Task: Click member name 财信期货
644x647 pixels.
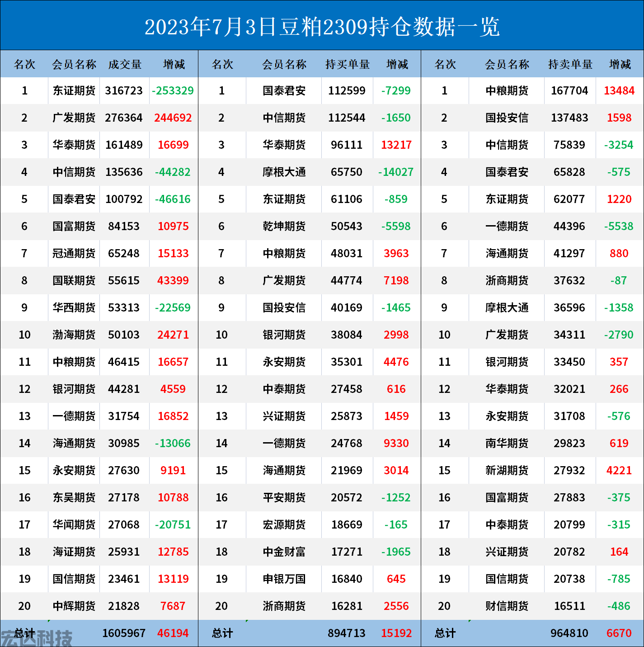Action: click(x=507, y=606)
